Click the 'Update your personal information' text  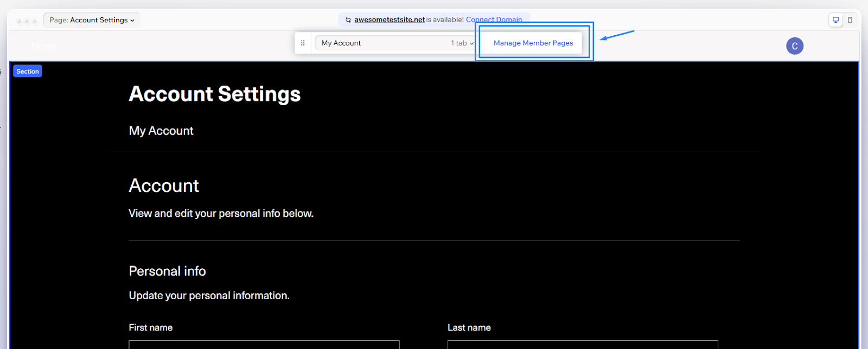click(x=209, y=295)
